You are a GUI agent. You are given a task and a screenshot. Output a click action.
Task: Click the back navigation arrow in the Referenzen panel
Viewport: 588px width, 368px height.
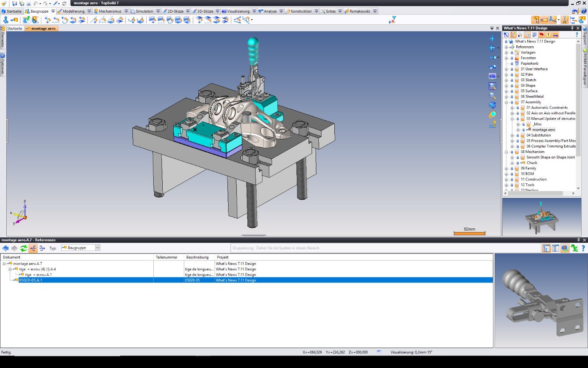click(5, 248)
